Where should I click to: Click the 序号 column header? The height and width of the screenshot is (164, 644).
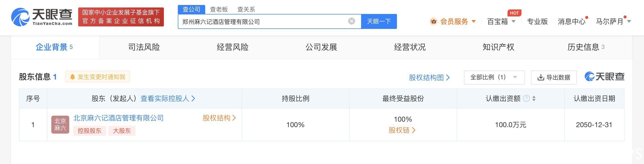[x=33, y=98]
